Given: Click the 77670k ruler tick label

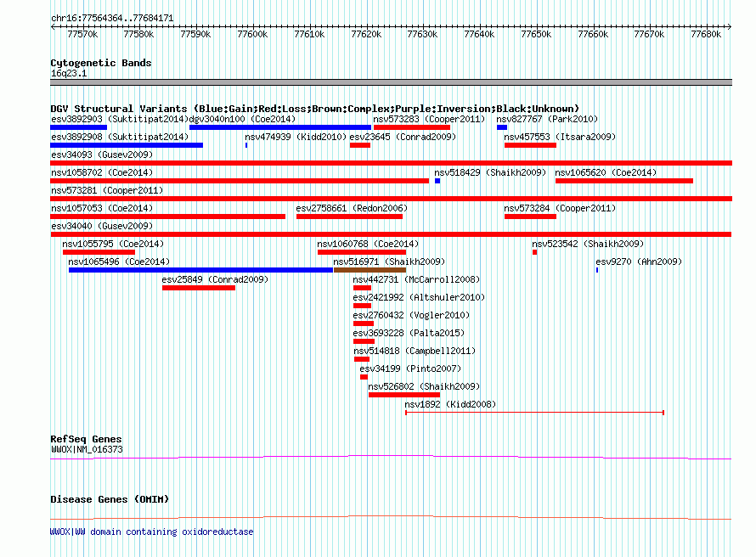Looking at the screenshot, I should coord(649,34).
